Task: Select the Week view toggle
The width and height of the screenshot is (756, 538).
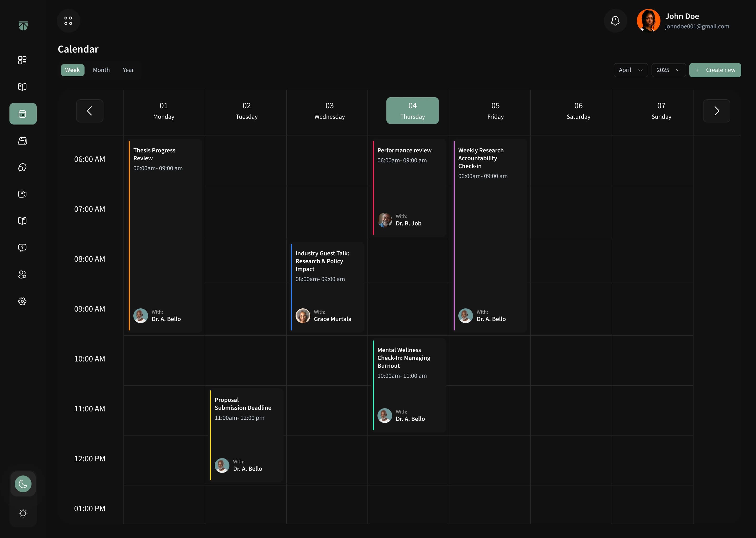Action: [x=72, y=70]
